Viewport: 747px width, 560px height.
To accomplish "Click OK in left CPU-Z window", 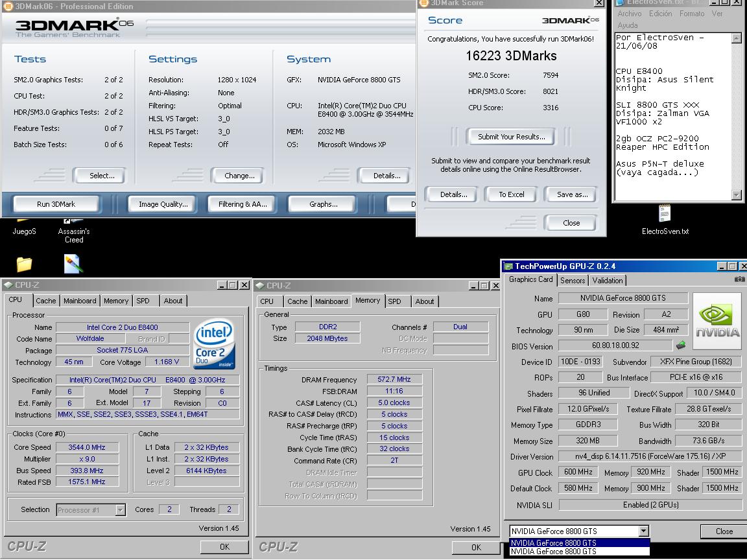I will click(224, 547).
